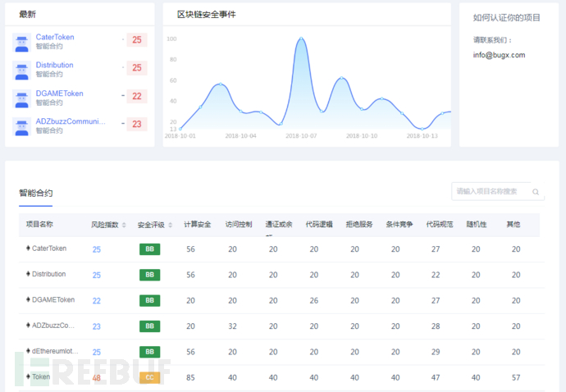
Task: Click risk index 25 in CaterToken row
Action: 96,249
